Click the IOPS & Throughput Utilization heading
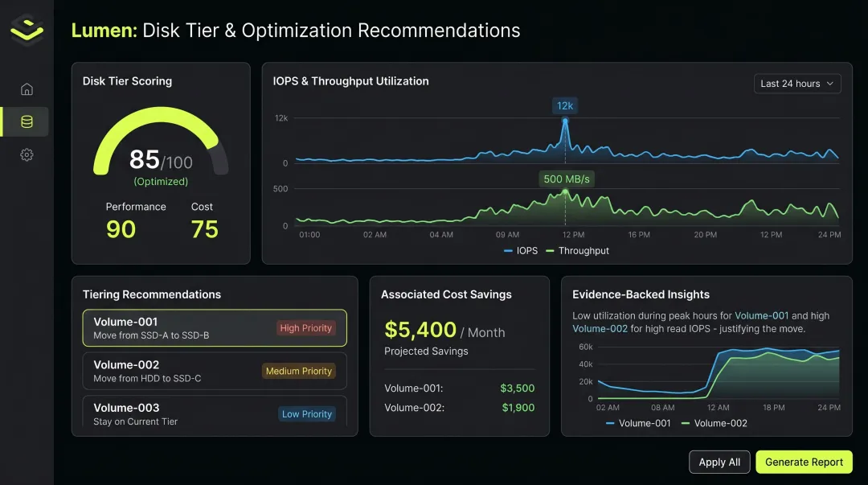This screenshot has height=485, width=868. pyautogui.click(x=350, y=81)
